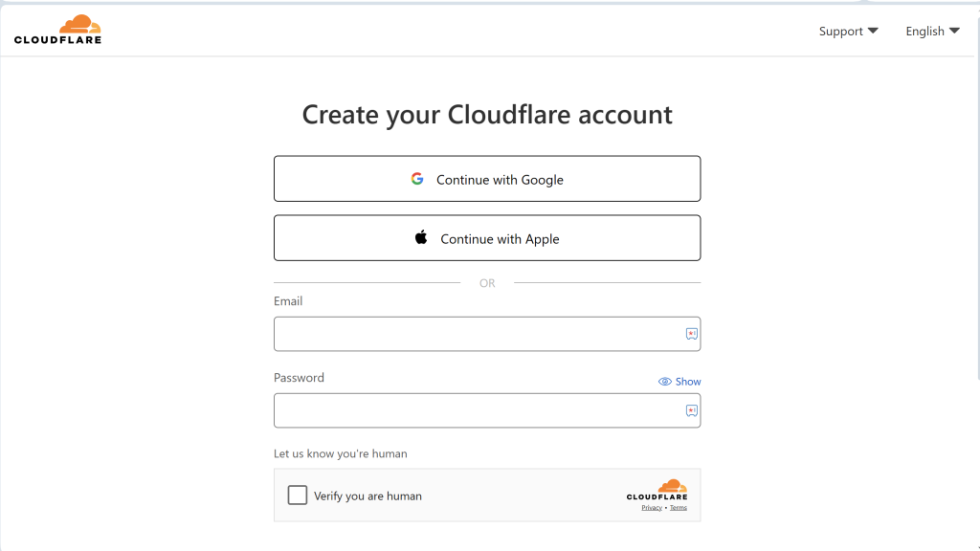Click the Google G icon
The height and width of the screenshot is (551, 980).
tap(417, 179)
